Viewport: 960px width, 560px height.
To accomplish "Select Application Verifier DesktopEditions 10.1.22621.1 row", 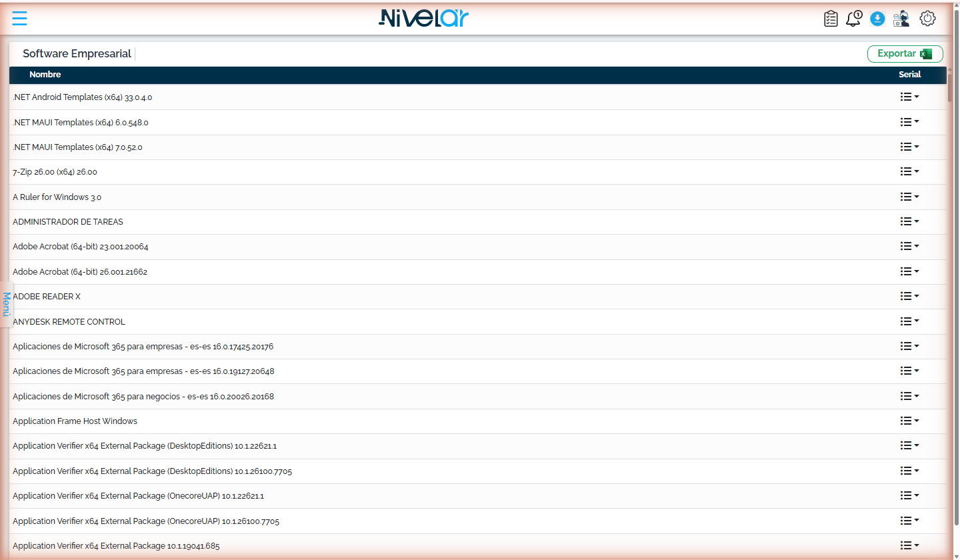I will [477, 446].
